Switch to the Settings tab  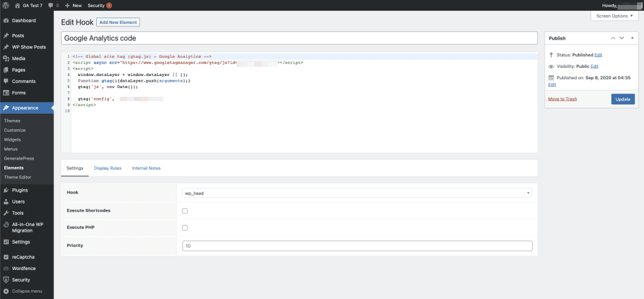pyautogui.click(x=75, y=168)
